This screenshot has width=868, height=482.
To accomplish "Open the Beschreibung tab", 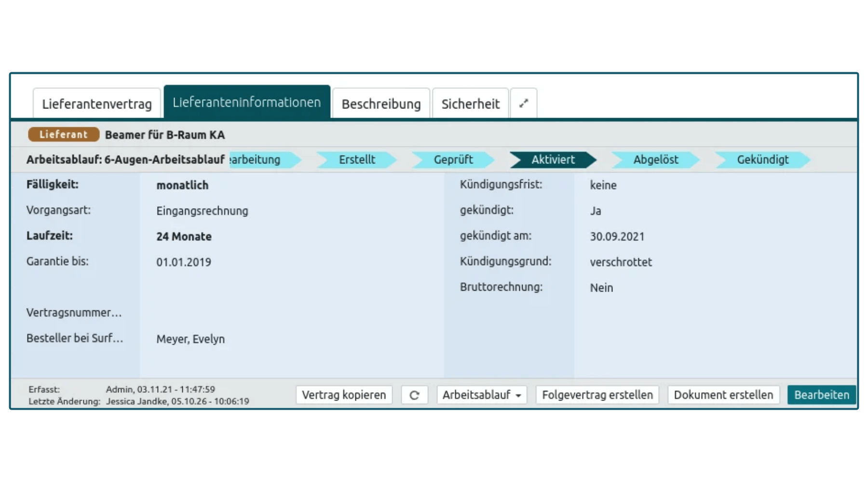I will click(381, 104).
